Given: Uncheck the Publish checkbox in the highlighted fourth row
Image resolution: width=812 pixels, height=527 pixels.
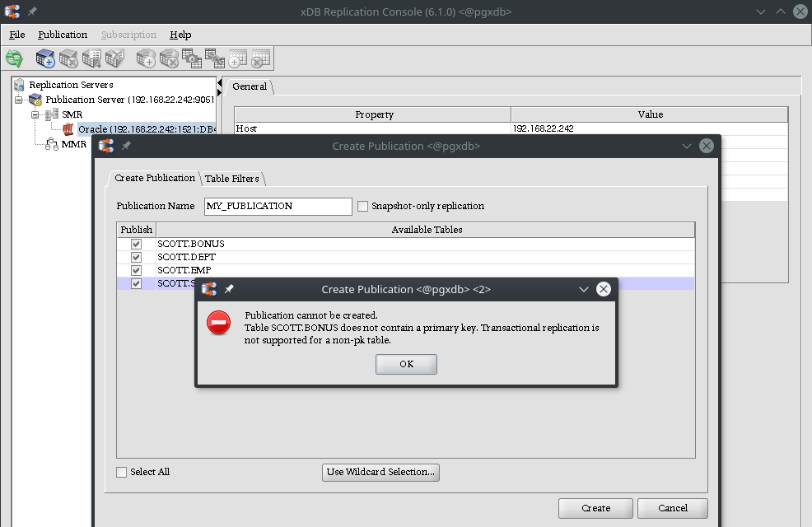Looking at the screenshot, I should pos(136,284).
